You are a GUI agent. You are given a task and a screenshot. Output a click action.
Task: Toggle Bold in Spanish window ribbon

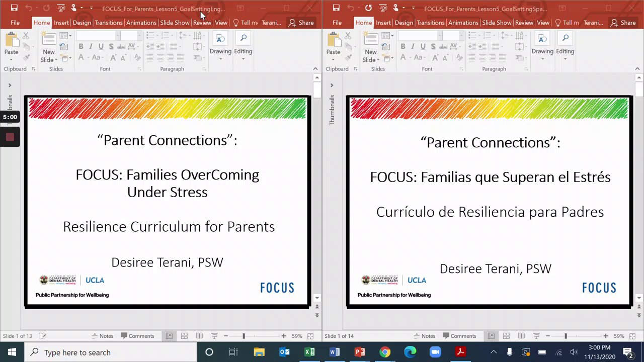pyautogui.click(x=403, y=46)
